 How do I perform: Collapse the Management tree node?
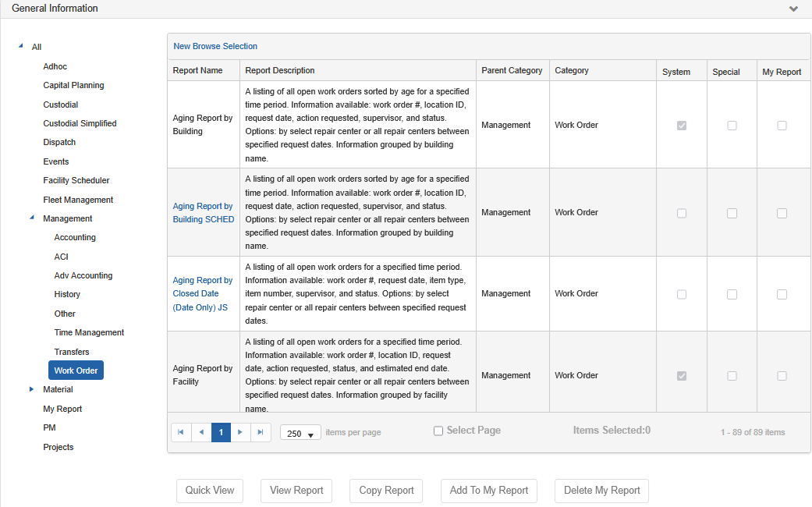32,218
